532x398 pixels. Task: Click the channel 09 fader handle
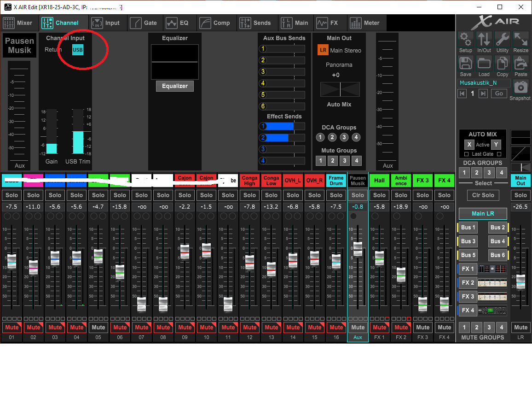pyautogui.click(x=185, y=252)
